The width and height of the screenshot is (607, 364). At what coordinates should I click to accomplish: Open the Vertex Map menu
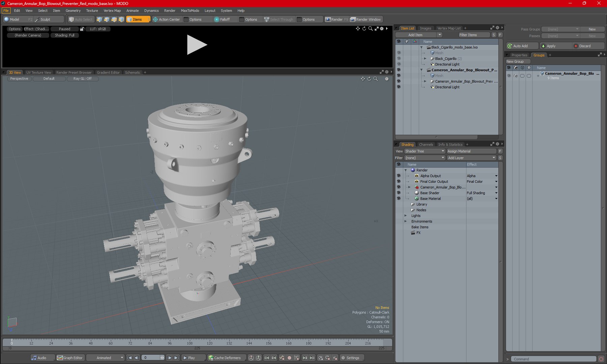point(112,10)
